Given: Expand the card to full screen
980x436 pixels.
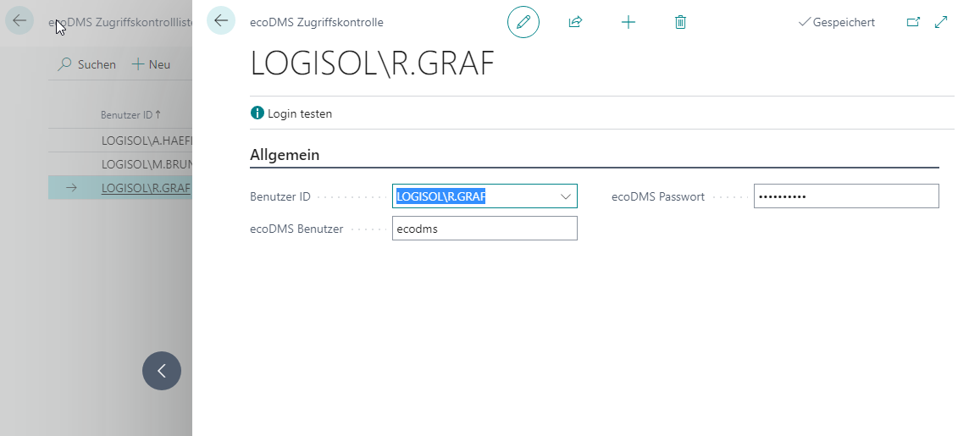Looking at the screenshot, I should click(941, 22).
